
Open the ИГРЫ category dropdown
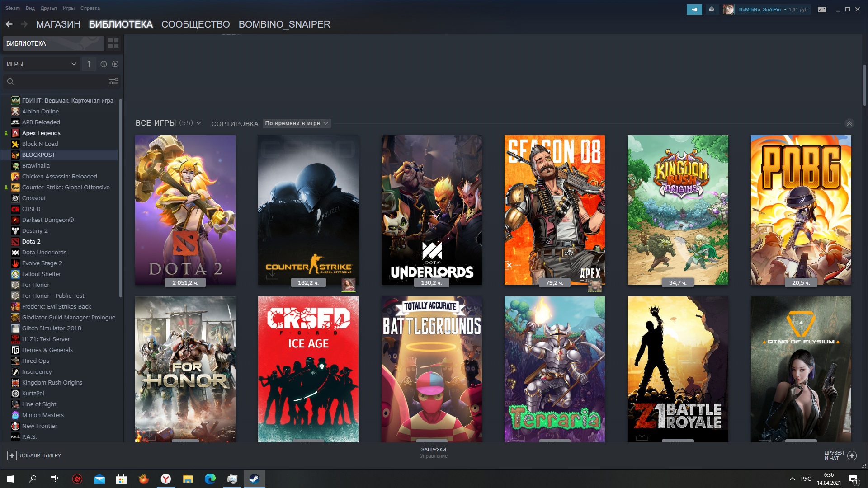(x=41, y=64)
